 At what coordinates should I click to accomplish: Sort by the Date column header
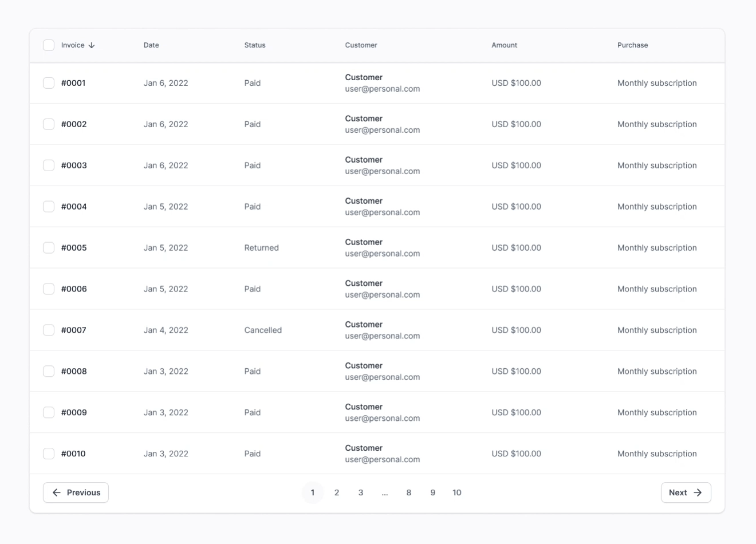click(x=151, y=45)
